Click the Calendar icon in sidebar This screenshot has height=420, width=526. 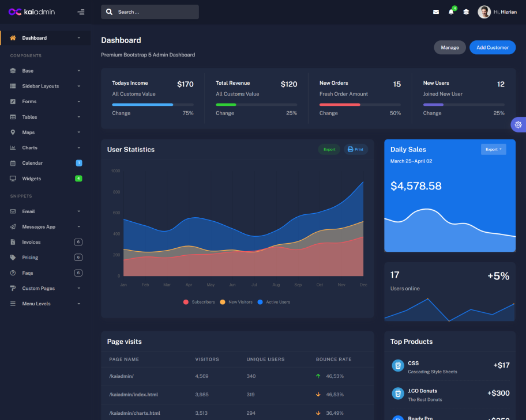[x=13, y=163]
